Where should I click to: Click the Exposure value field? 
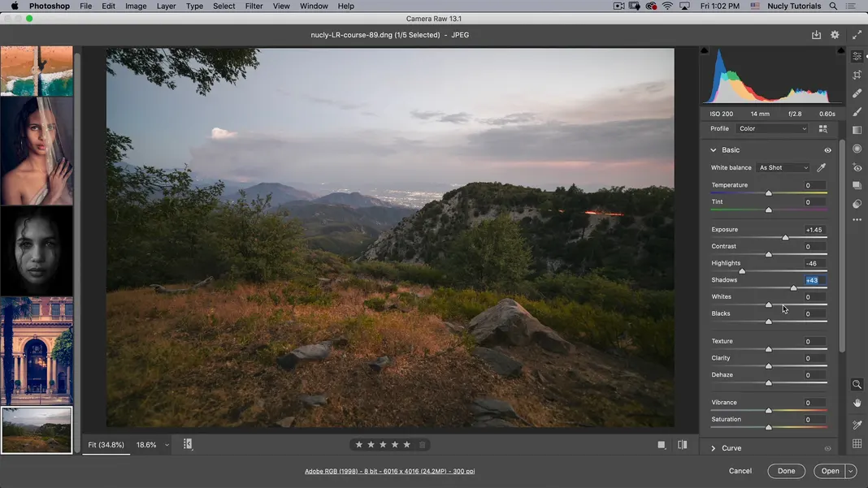[815, 230]
